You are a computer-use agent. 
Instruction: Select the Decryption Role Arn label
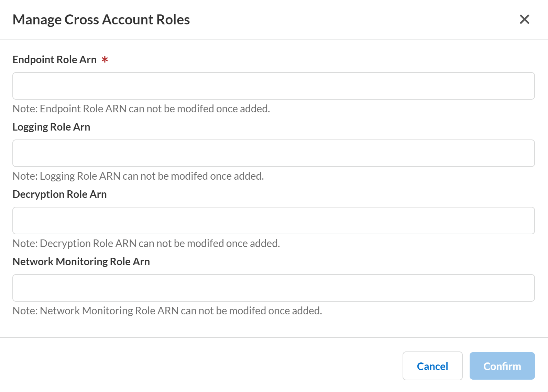click(x=59, y=194)
